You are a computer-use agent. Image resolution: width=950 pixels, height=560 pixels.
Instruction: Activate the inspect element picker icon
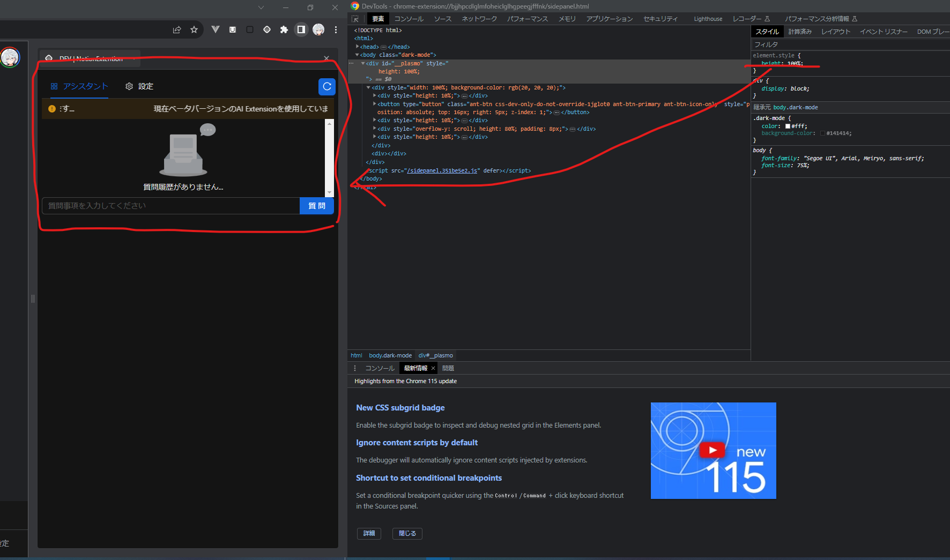pos(355,18)
